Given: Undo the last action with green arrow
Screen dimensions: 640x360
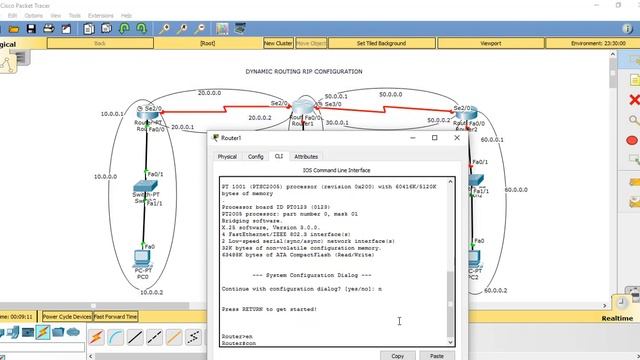Looking at the screenshot, I should pos(124,29).
